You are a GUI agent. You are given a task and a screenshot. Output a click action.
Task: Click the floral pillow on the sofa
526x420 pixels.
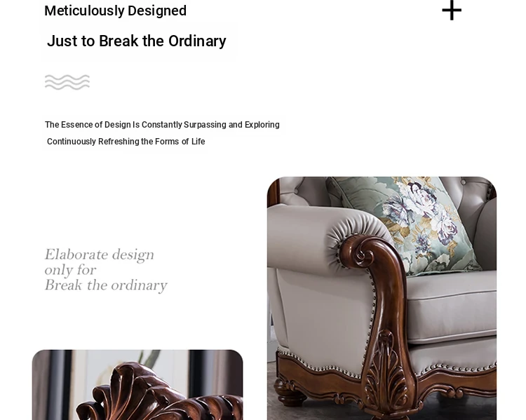[x=404, y=223]
